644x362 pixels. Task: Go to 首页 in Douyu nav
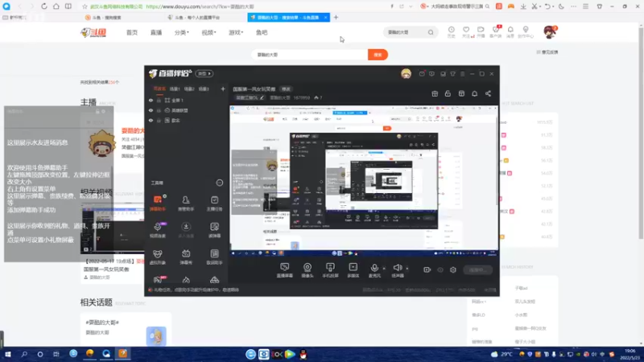tap(132, 32)
